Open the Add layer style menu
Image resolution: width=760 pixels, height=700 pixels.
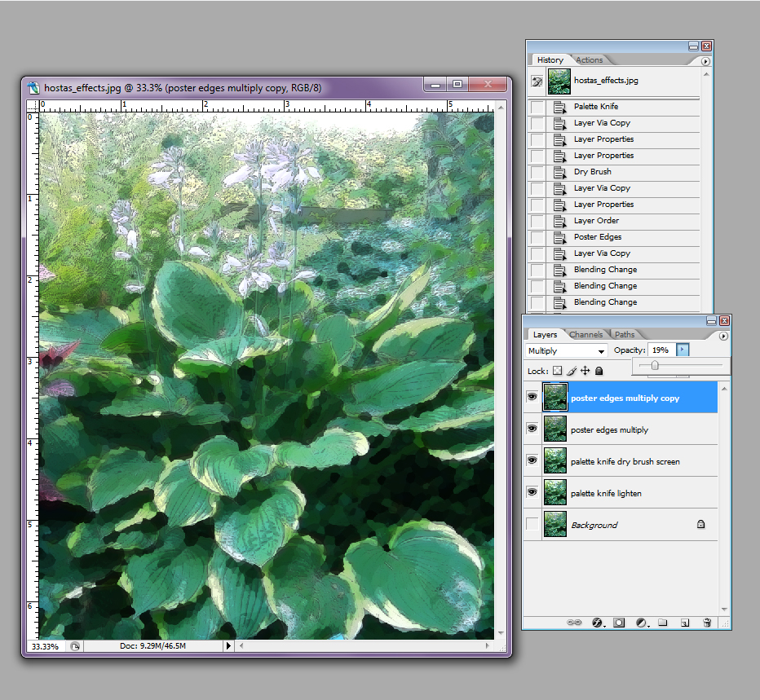[597, 622]
